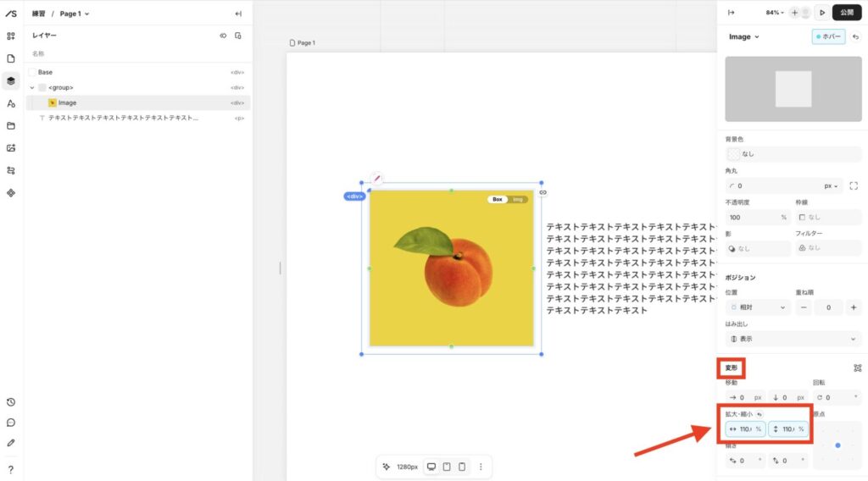Click the 背景色 background color swatch
Viewport: 868px width, 481px height.
coord(733,154)
